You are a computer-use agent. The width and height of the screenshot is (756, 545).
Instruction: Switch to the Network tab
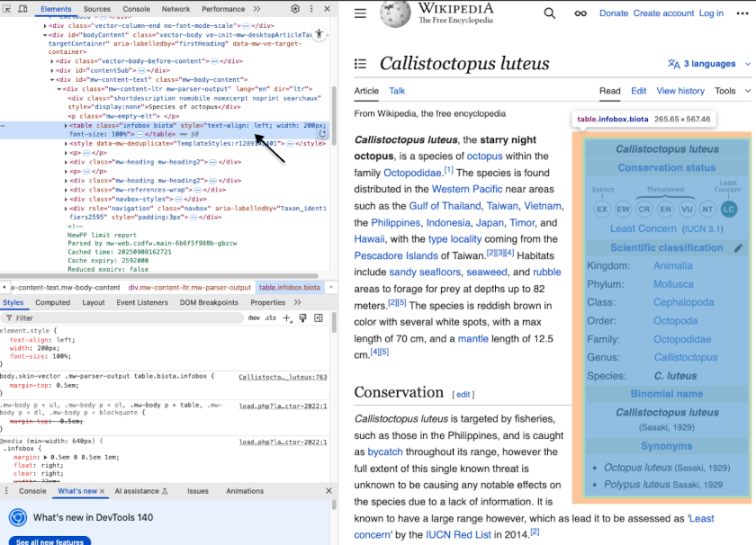[x=175, y=9]
